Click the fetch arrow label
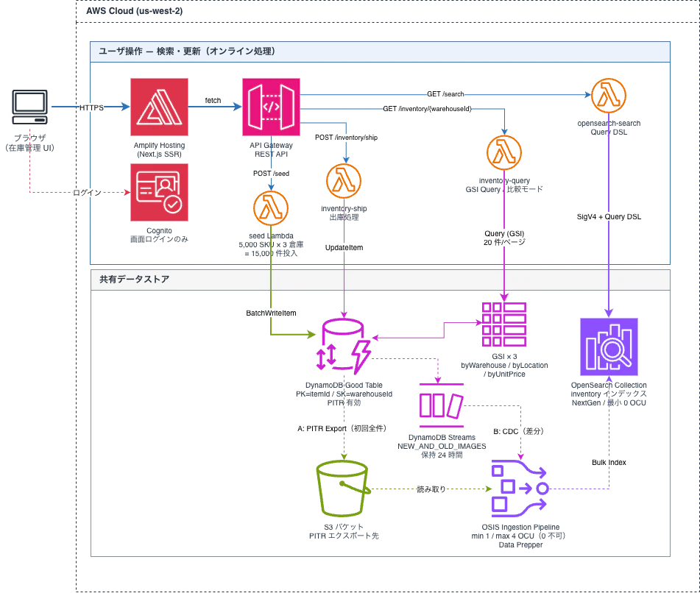Screen dimensions: 700x593 coord(213,100)
